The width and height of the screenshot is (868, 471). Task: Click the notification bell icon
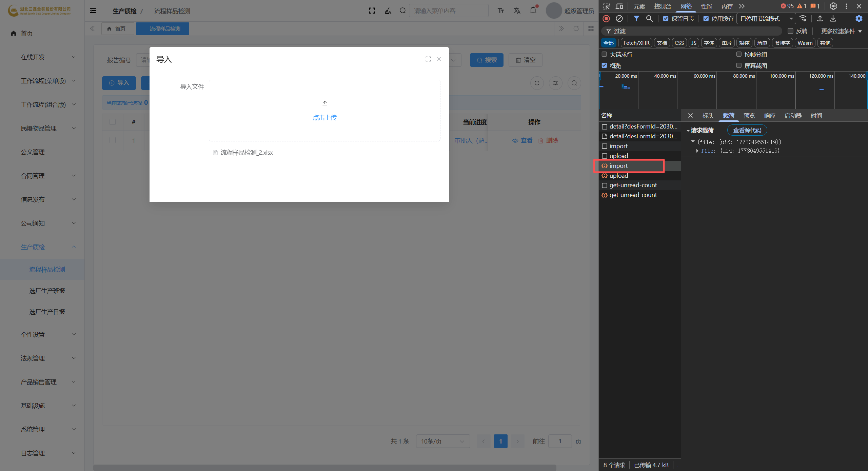(x=533, y=11)
